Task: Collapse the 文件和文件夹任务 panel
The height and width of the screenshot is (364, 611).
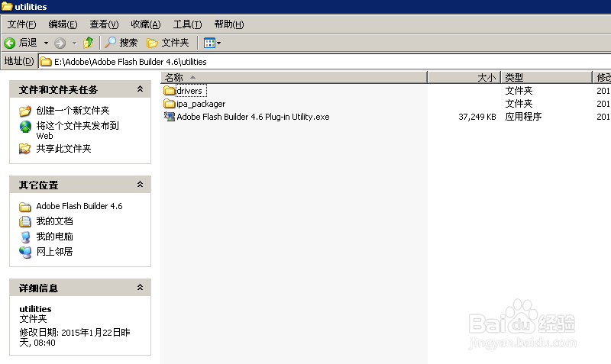Action: [140, 89]
